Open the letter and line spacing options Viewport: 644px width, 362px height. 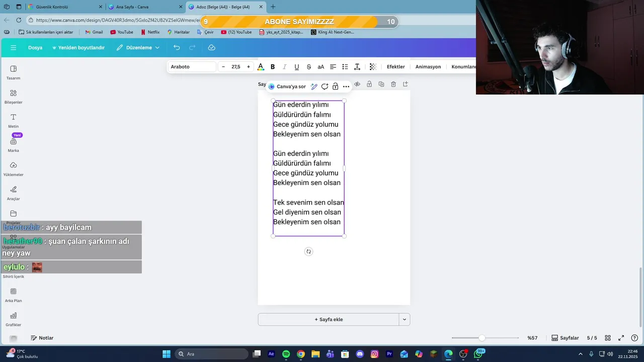(x=357, y=66)
